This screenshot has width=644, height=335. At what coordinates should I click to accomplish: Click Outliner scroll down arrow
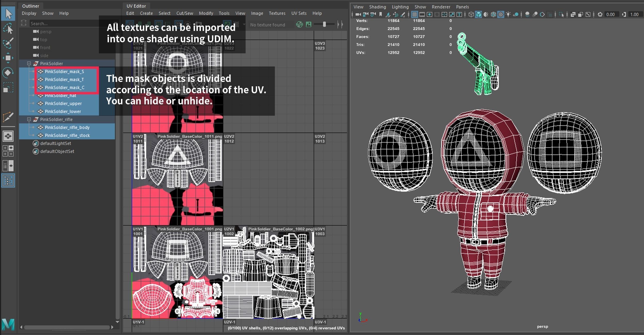pyautogui.click(x=117, y=322)
